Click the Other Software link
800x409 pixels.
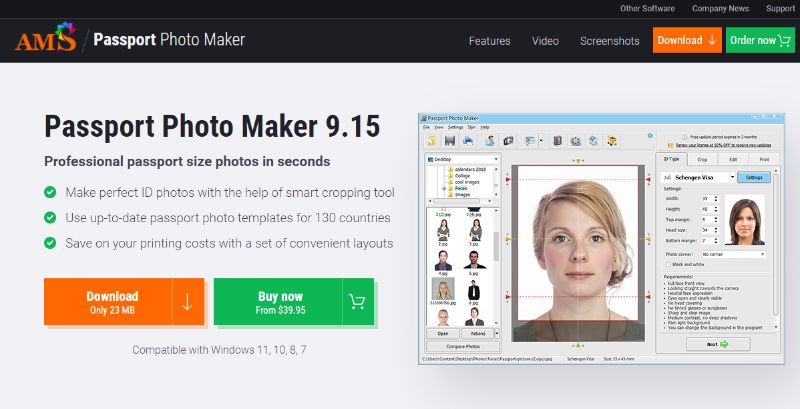coord(647,9)
